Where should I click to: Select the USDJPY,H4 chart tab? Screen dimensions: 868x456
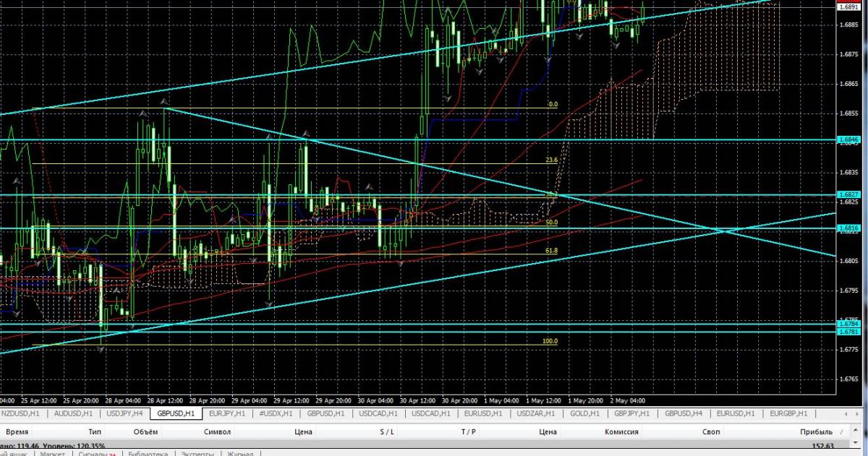(126, 414)
